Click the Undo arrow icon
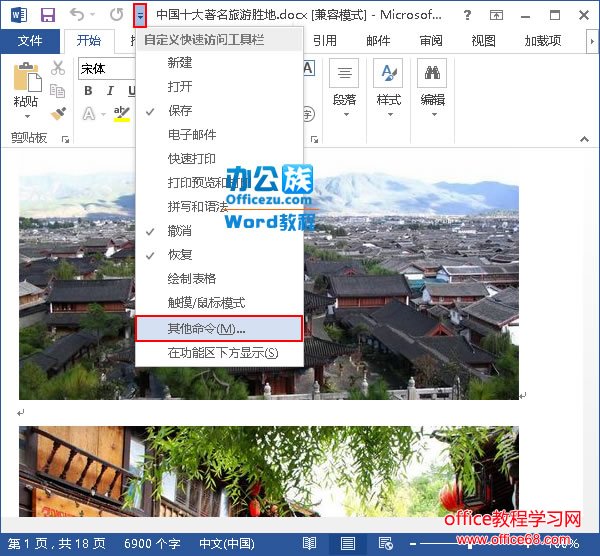The height and width of the screenshot is (556, 600). pos(77,15)
